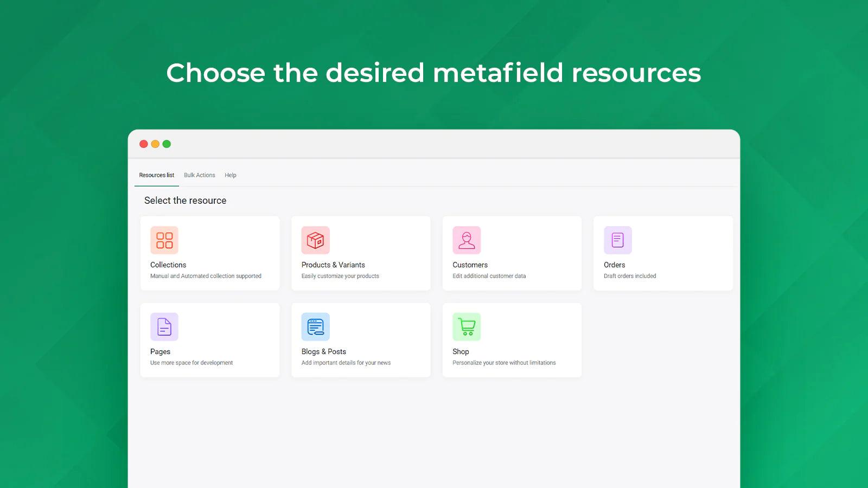The image size is (868, 488).
Task: Open the Blogs & Posts resource
Action: [361, 339]
